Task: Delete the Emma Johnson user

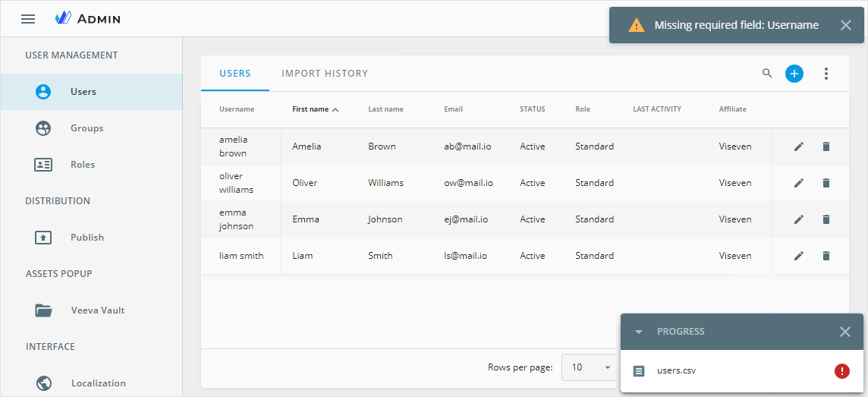Action: click(826, 219)
